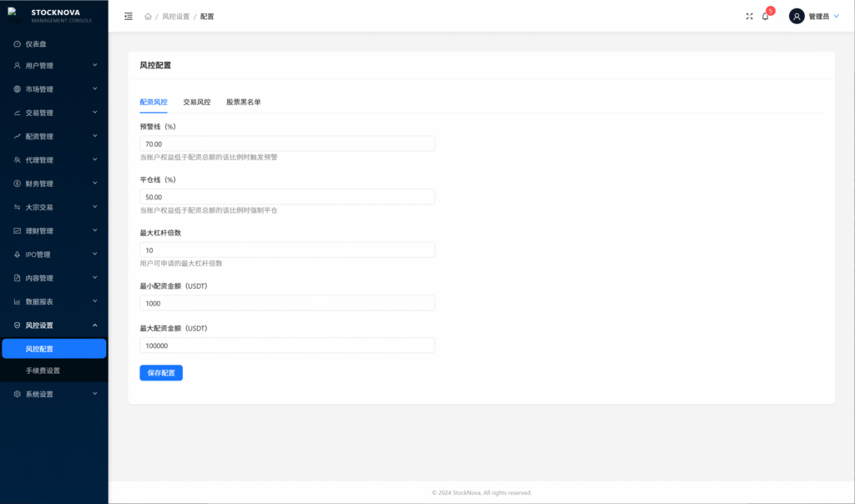This screenshot has height=504, width=855.
Task: Switch to the 股票黑名单 tab
Action: [243, 102]
